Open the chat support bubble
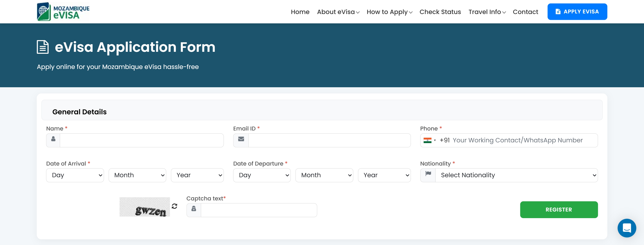The height and width of the screenshot is (245, 644). coord(627,228)
